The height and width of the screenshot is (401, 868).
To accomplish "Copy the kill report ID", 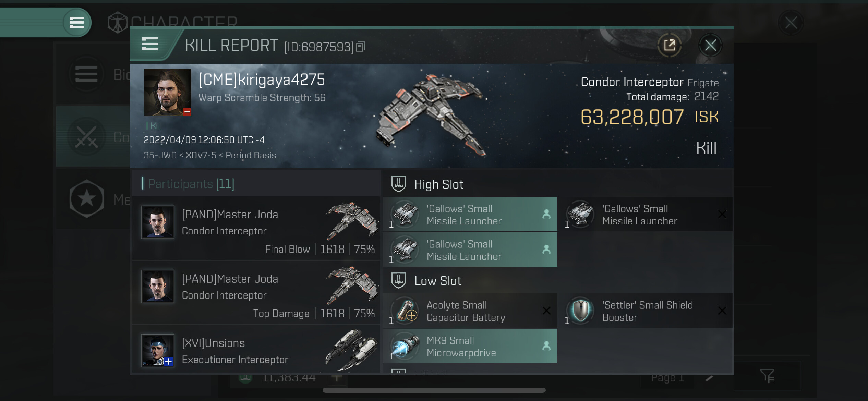I will point(361,47).
